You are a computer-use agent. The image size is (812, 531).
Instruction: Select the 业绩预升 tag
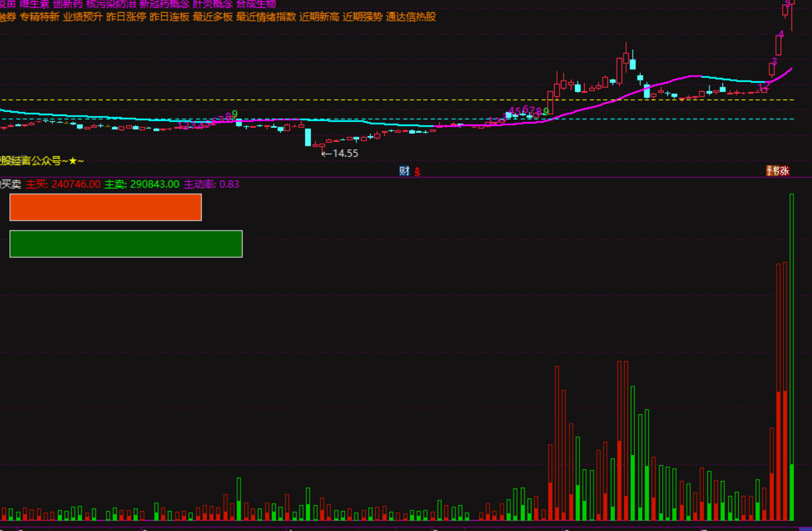pyautogui.click(x=83, y=17)
